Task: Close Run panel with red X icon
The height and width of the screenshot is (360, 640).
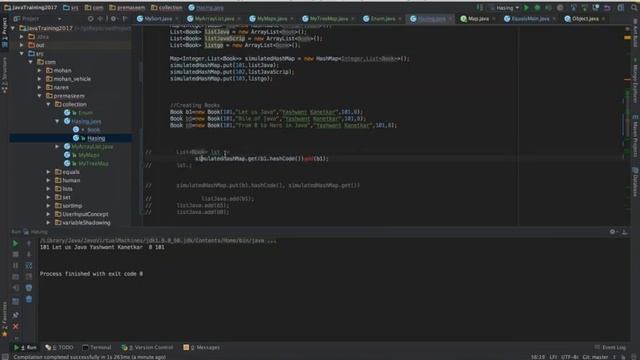Action: [16, 327]
